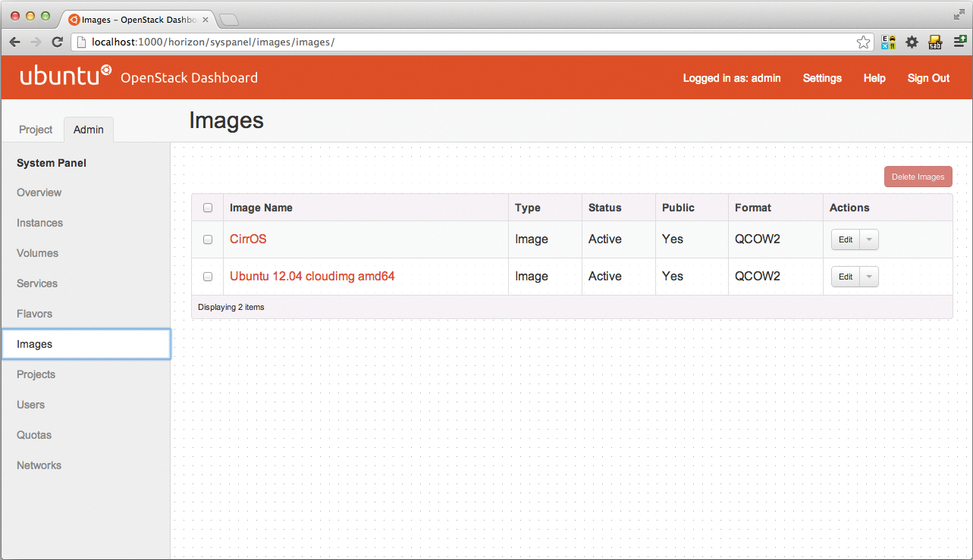Click the browser back arrow
The width and height of the screenshot is (973, 560).
pyautogui.click(x=14, y=42)
